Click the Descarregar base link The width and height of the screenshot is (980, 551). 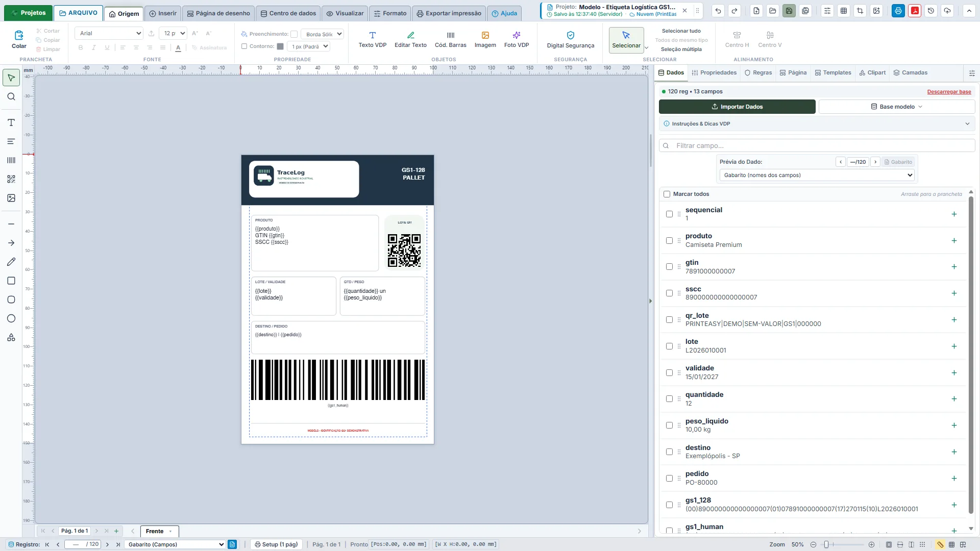click(x=949, y=92)
